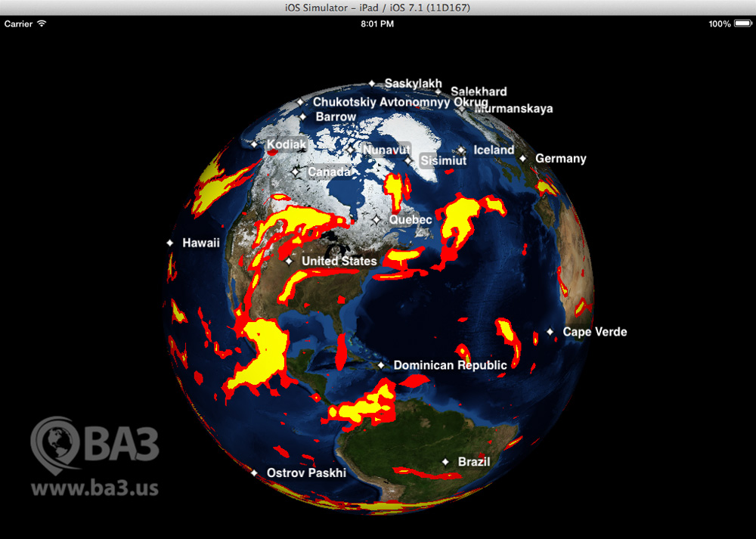Select the Quebec location marker
756x539 pixels.
point(376,220)
